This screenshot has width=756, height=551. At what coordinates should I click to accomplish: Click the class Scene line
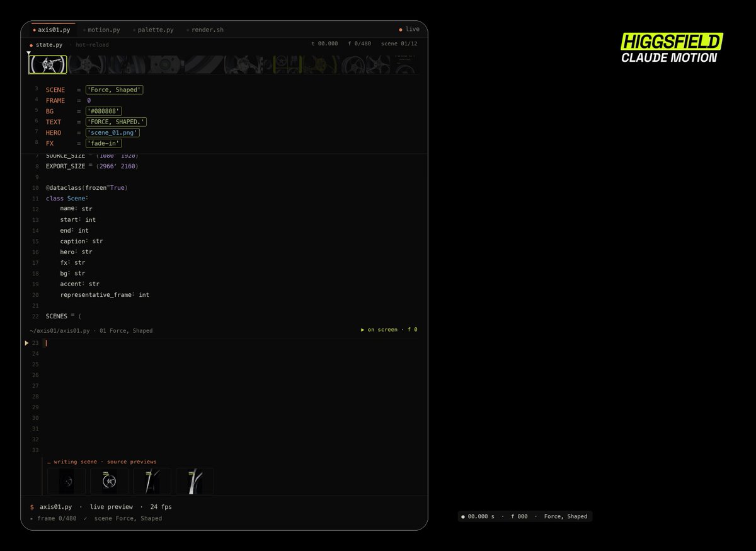point(67,199)
